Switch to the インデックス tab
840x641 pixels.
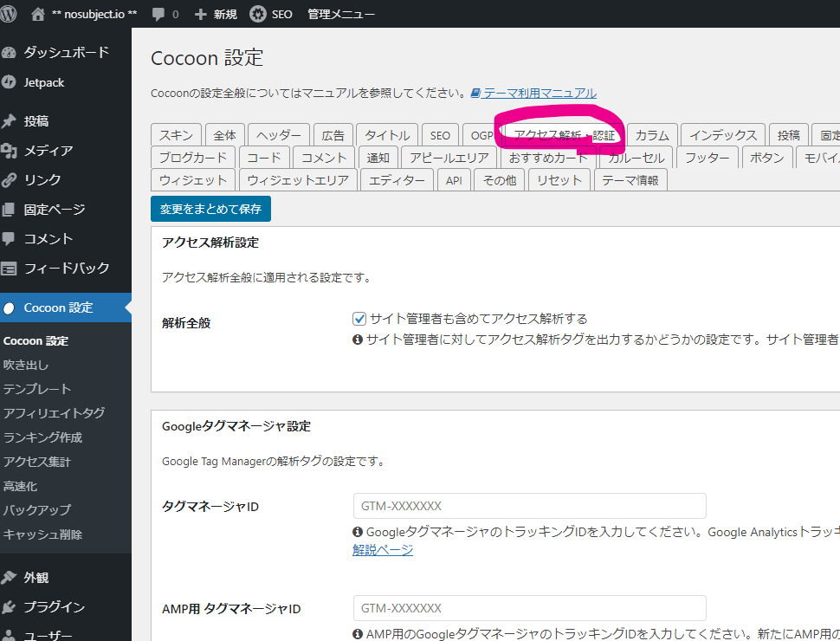tap(723, 134)
